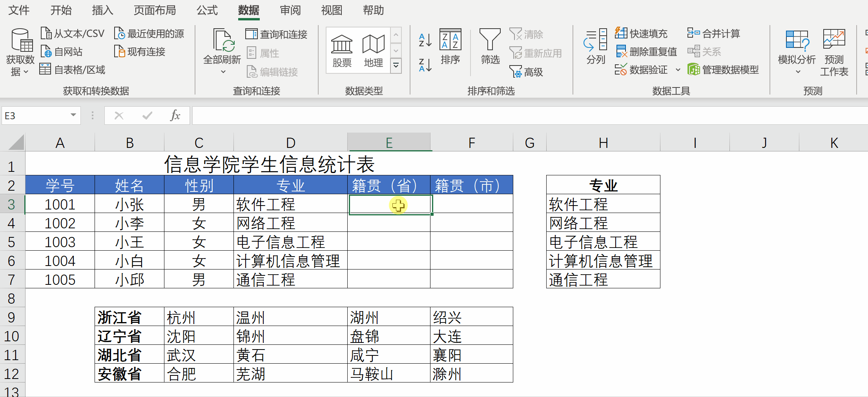Select the 小邱 name cell

click(x=129, y=279)
